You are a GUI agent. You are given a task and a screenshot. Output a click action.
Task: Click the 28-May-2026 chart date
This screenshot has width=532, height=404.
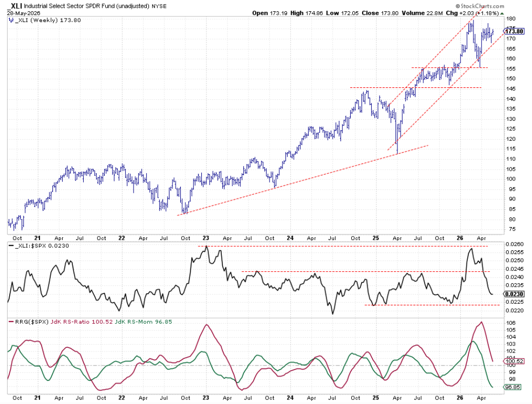[x=24, y=13]
